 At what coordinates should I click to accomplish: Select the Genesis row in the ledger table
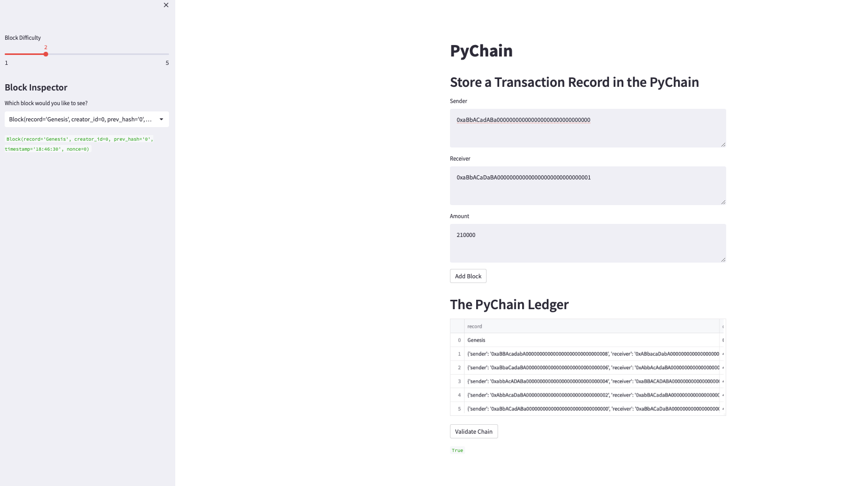click(477, 340)
